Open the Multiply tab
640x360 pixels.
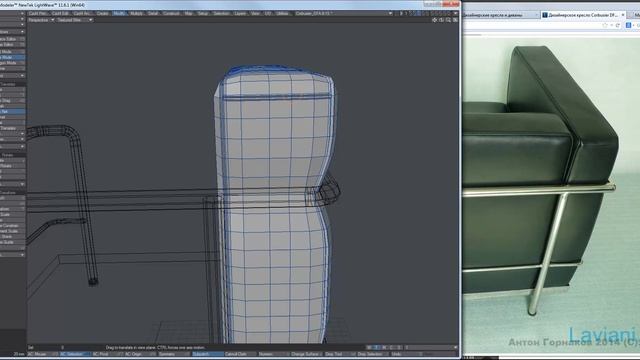pyautogui.click(x=136, y=13)
